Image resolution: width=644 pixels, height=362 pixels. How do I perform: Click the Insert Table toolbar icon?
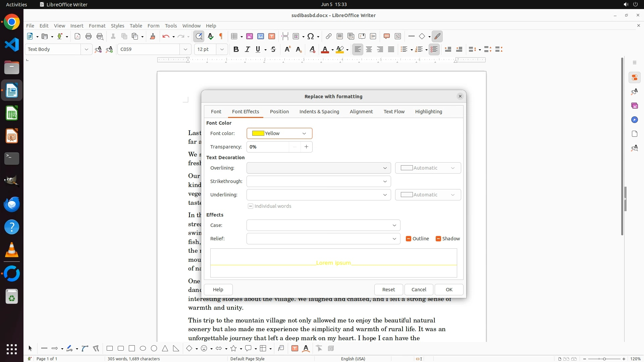click(234, 36)
